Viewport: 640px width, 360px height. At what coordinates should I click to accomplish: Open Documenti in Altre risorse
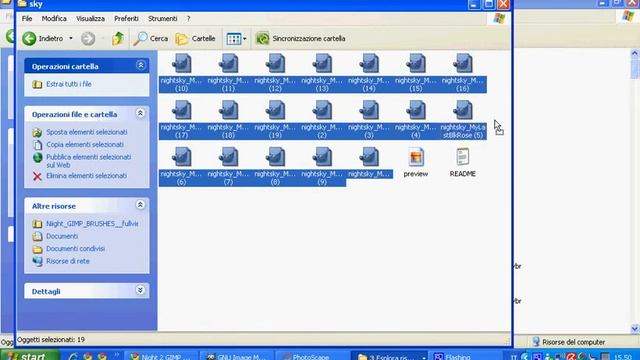tap(62, 236)
